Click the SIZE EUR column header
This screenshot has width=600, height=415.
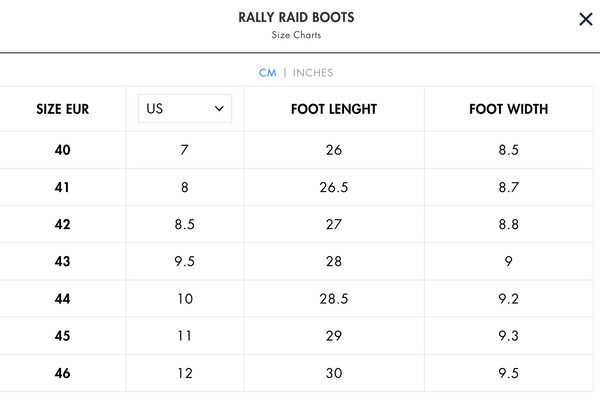62,109
